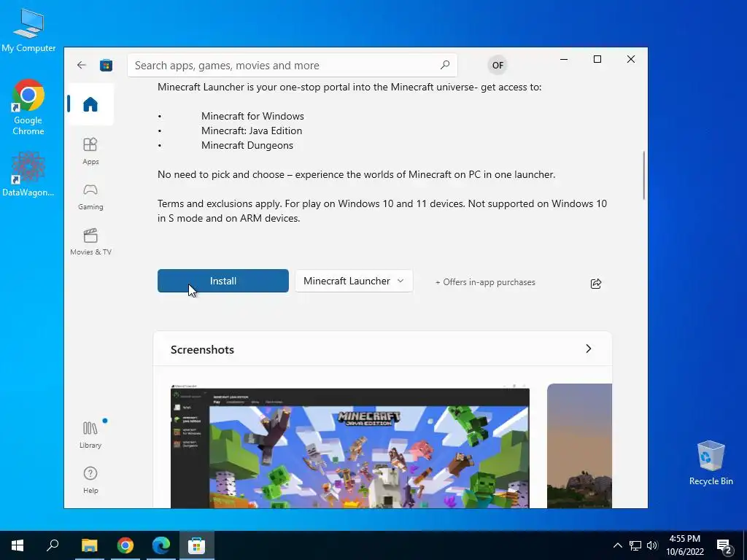Open the taskbar clock and date
Viewport: 747px width, 560px height.
tap(684, 545)
